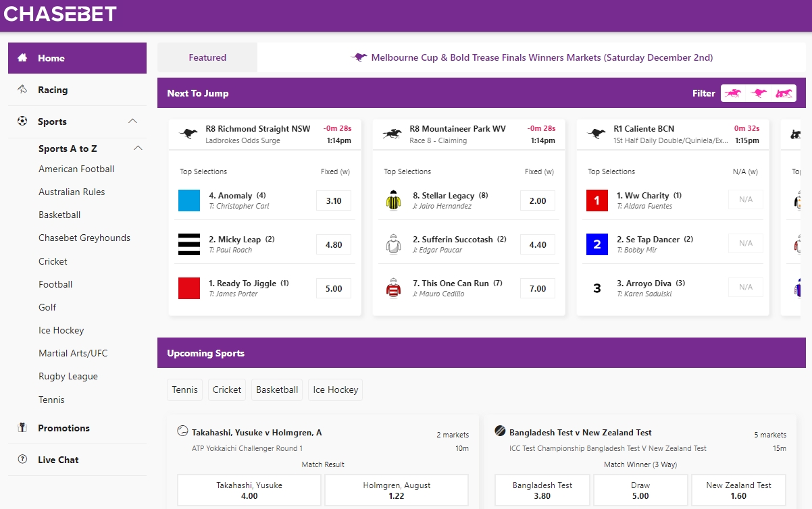Click the Chasebet logo
This screenshot has width=812, height=509.
point(60,14)
